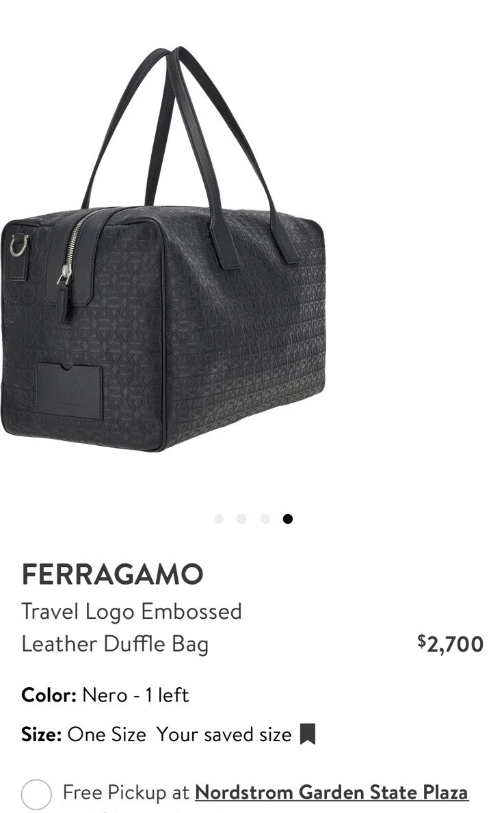The image size is (504, 813).
Task: Click the luggage tag patch on bag
Action: tap(70, 391)
